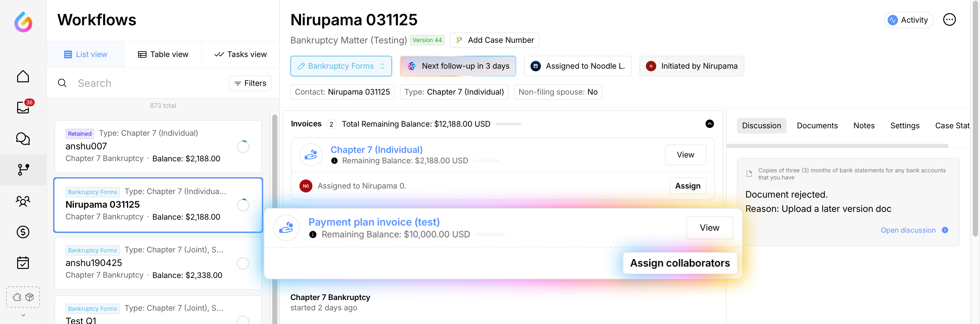Open the calendar tasks sidebar icon

23,263
